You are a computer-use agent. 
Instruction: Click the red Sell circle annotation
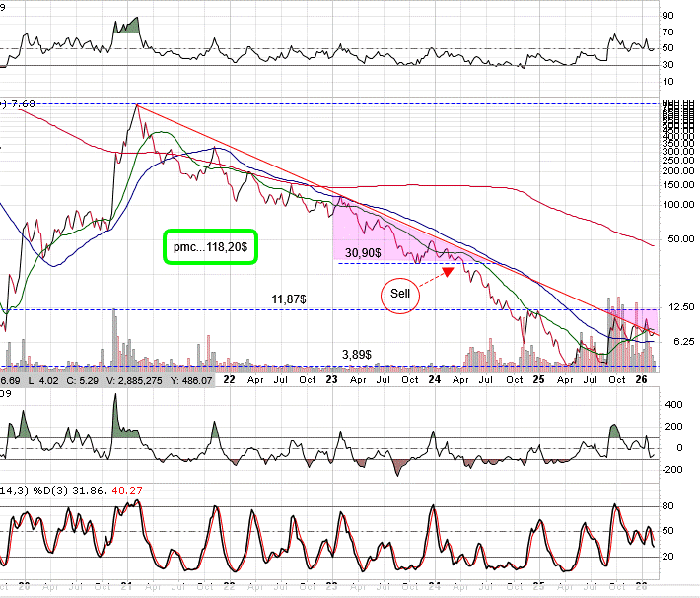tap(400, 296)
